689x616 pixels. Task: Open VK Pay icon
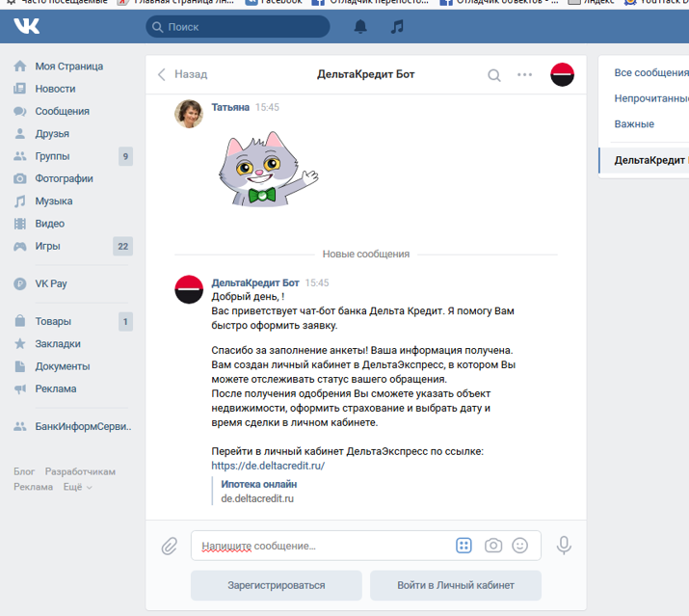point(20,283)
